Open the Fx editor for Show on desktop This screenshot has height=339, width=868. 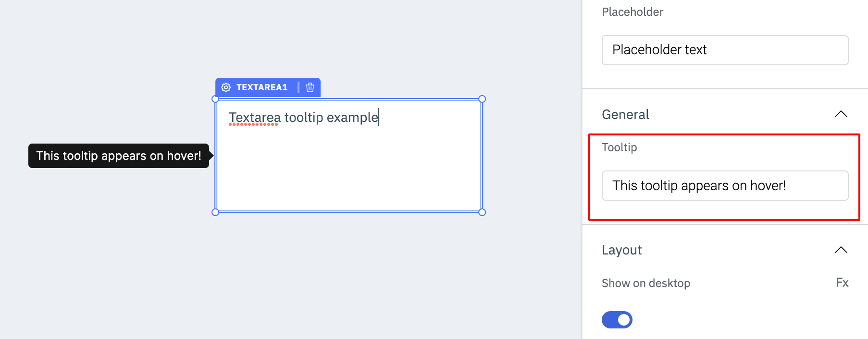coord(842,282)
